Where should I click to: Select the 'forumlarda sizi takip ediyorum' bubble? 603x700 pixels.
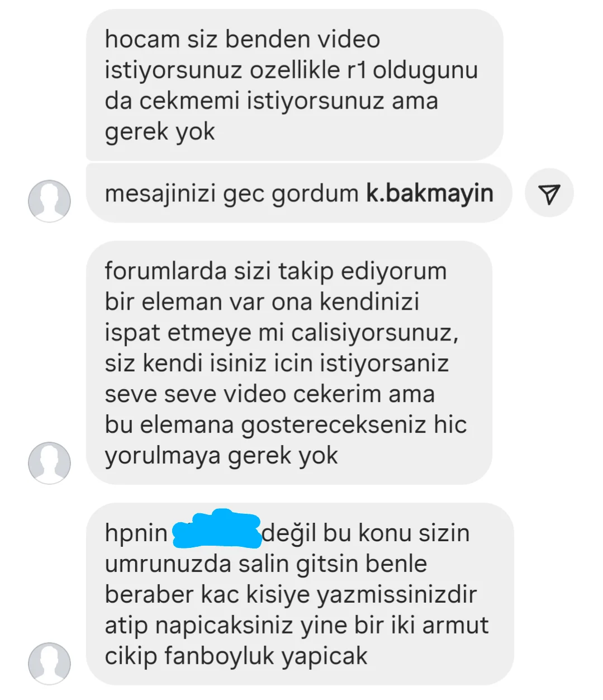coord(289,363)
